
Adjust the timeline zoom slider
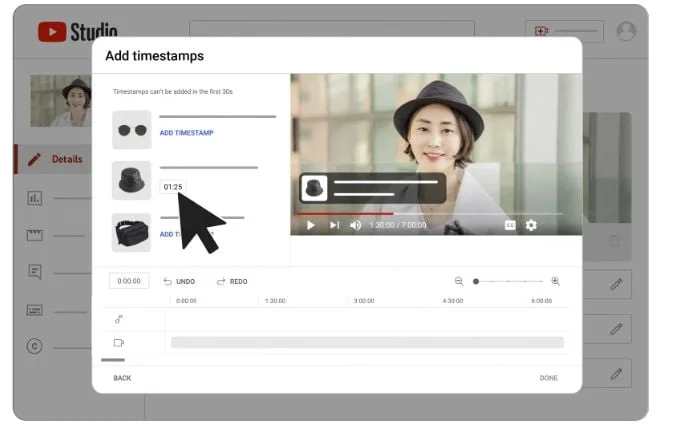[477, 281]
